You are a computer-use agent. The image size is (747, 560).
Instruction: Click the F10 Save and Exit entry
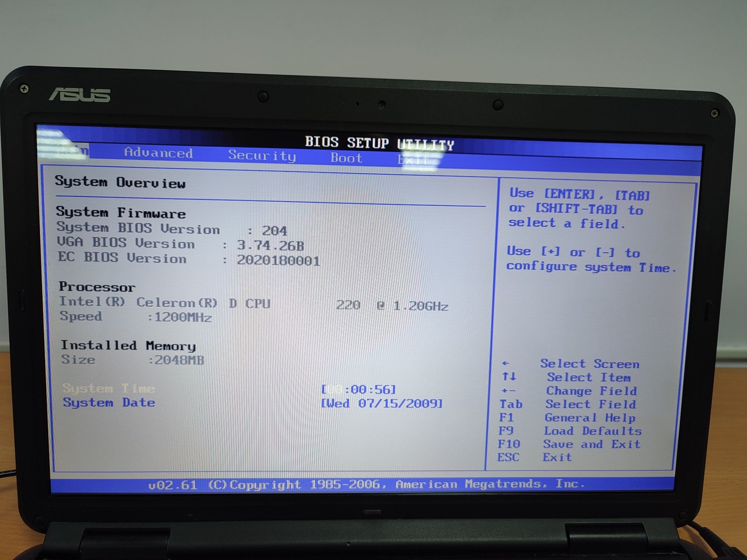569,444
